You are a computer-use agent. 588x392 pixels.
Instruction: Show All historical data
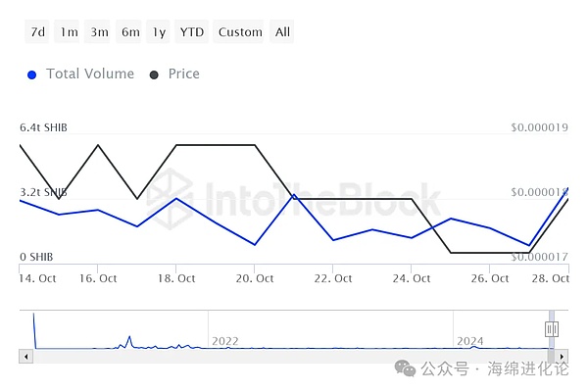coord(282,32)
